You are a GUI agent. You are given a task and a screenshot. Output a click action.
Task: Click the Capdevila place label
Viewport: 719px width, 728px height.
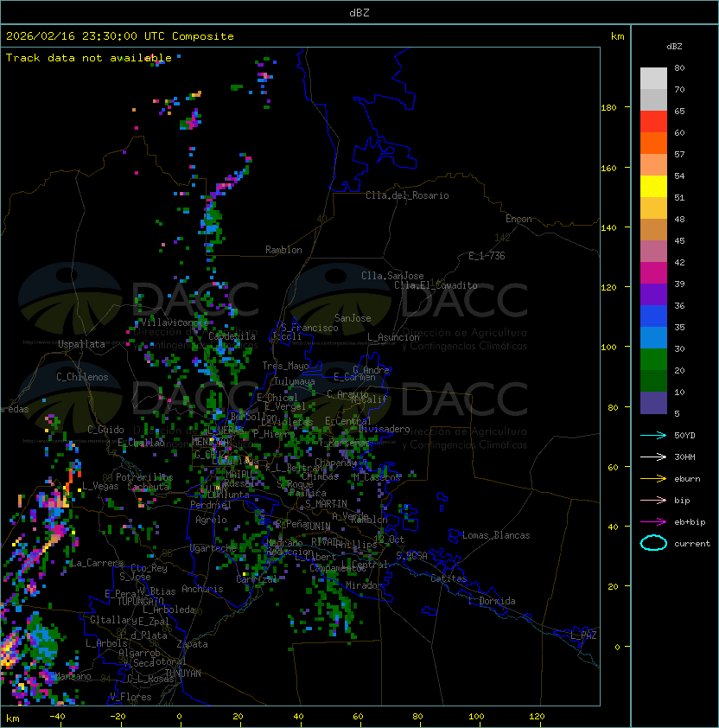point(232,335)
